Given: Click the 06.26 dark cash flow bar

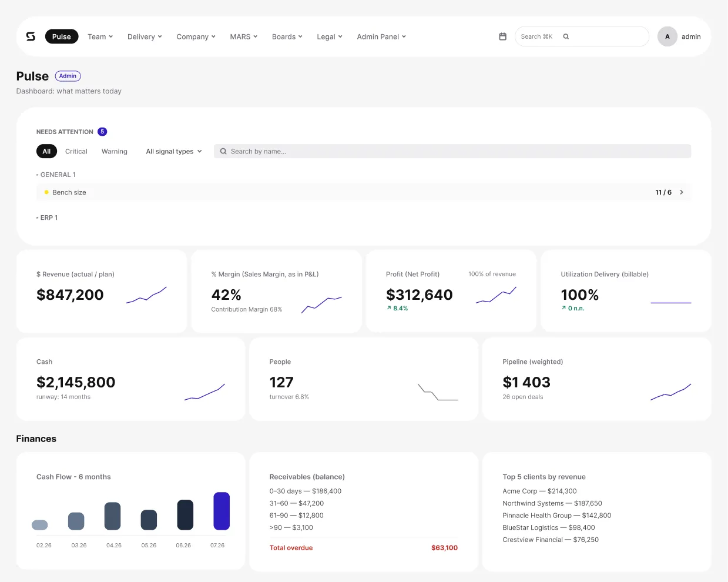Looking at the screenshot, I should 185,515.
